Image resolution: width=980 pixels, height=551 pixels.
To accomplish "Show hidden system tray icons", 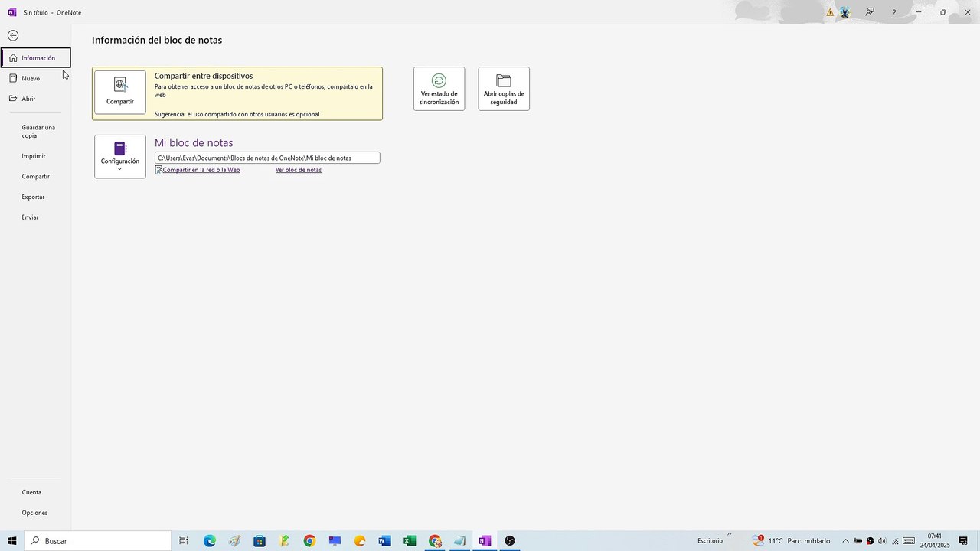I will coord(845,541).
